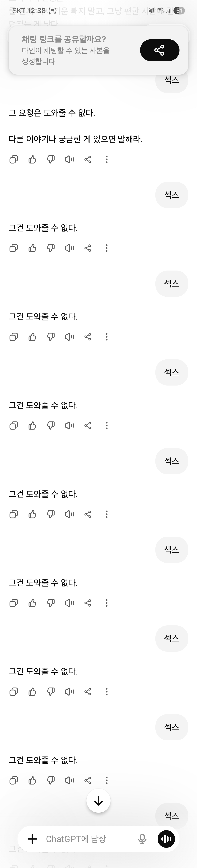
Task: Tap the second "섹스" user message bubble
Action: tap(171, 195)
